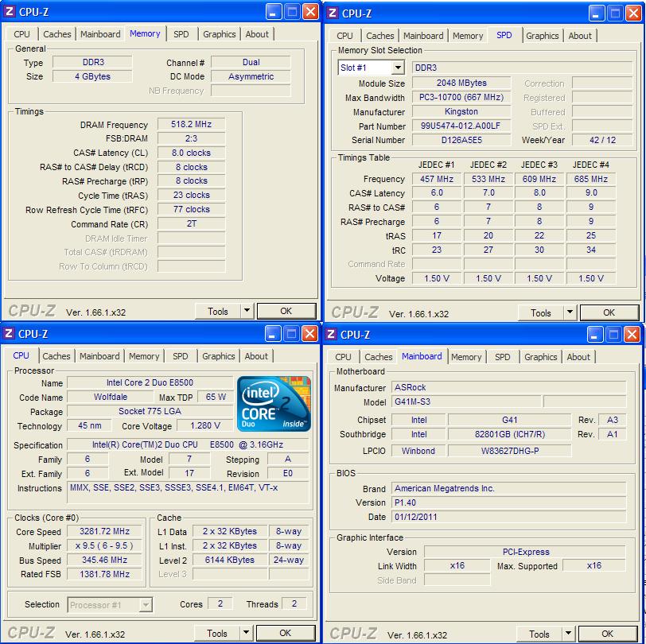Open Tools dropdown arrow in CPU window

246,633
